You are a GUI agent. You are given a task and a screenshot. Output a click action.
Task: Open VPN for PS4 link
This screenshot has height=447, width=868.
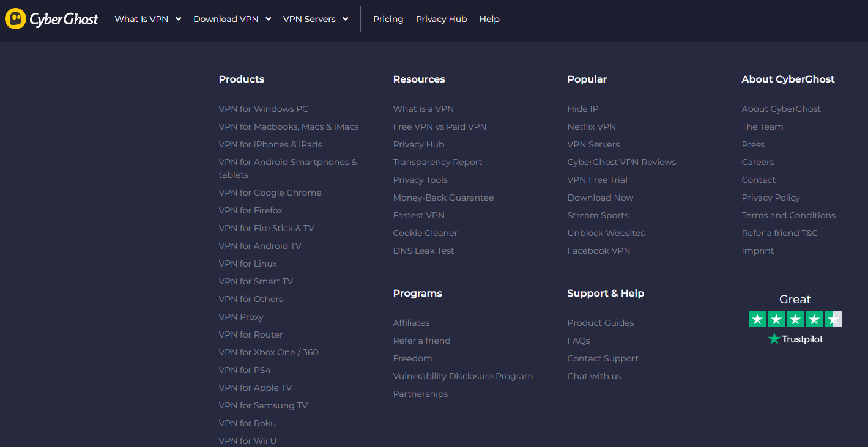(245, 370)
